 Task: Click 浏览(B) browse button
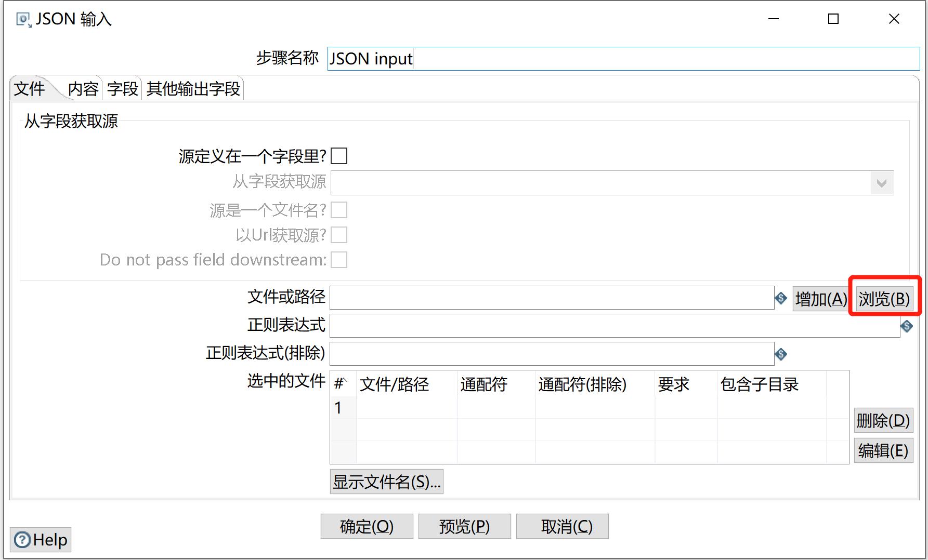coord(884,299)
